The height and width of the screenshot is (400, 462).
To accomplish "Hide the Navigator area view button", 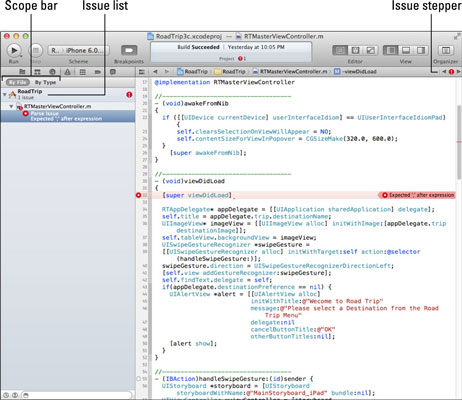I will tap(391, 50).
